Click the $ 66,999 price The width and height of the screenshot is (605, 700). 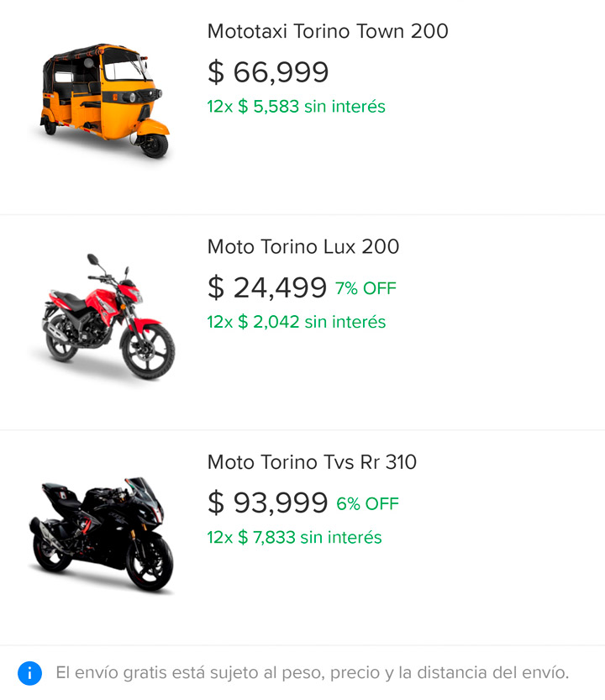tap(268, 71)
